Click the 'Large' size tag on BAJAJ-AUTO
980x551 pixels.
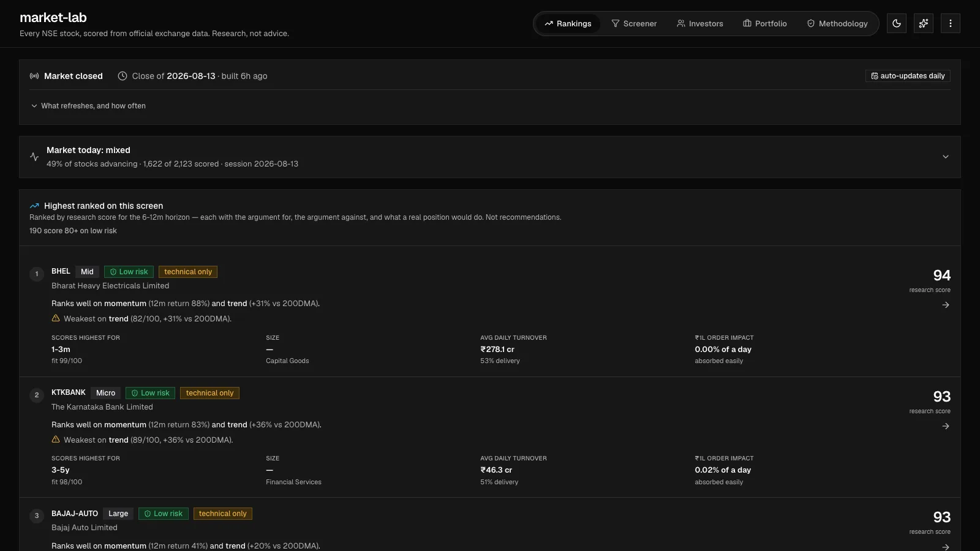click(118, 514)
